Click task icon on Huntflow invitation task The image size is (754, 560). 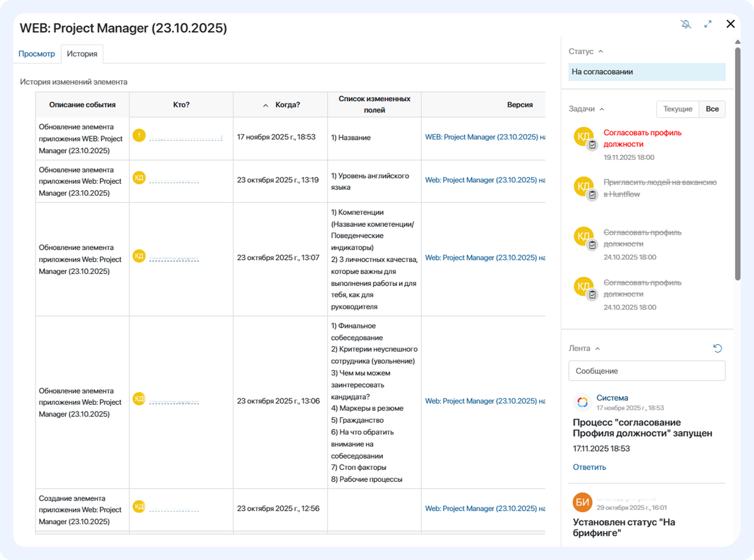click(x=592, y=195)
